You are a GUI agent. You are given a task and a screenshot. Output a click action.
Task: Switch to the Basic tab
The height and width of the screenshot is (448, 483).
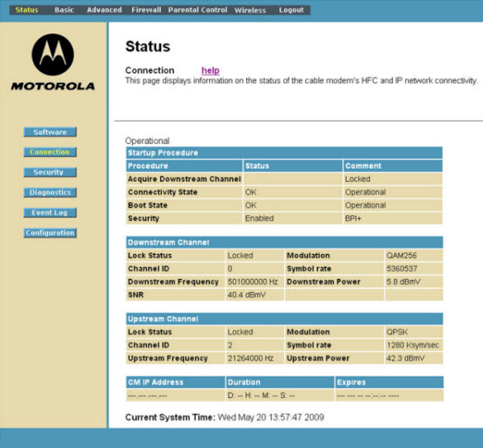(64, 10)
